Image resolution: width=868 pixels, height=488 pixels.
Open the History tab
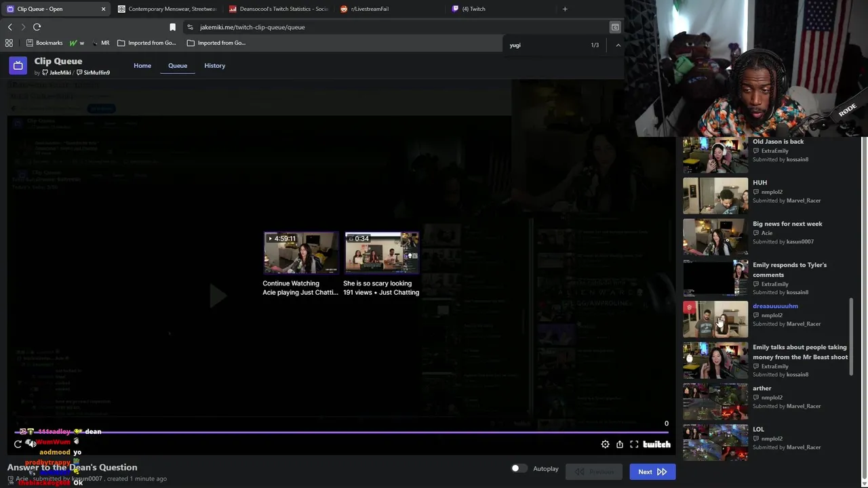pyautogui.click(x=214, y=66)
